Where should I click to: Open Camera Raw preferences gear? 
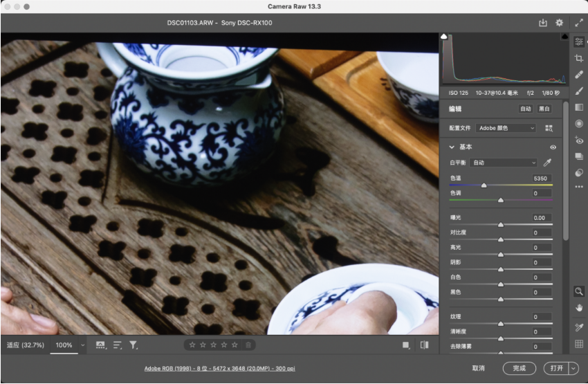click(559, 23)
